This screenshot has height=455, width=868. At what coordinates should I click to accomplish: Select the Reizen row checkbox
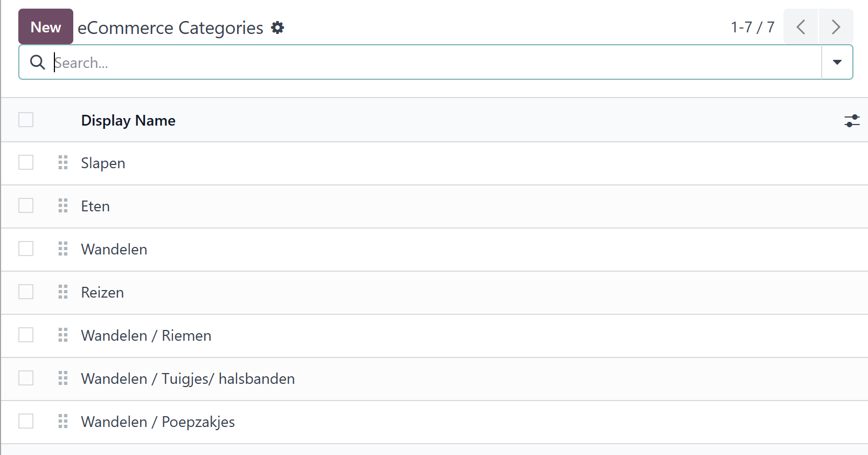click(x=26, y=292)
